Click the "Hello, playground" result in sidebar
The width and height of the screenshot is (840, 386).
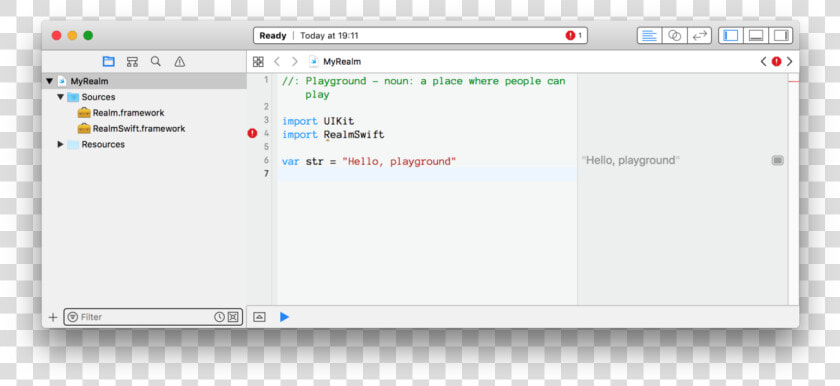(631, 161)
